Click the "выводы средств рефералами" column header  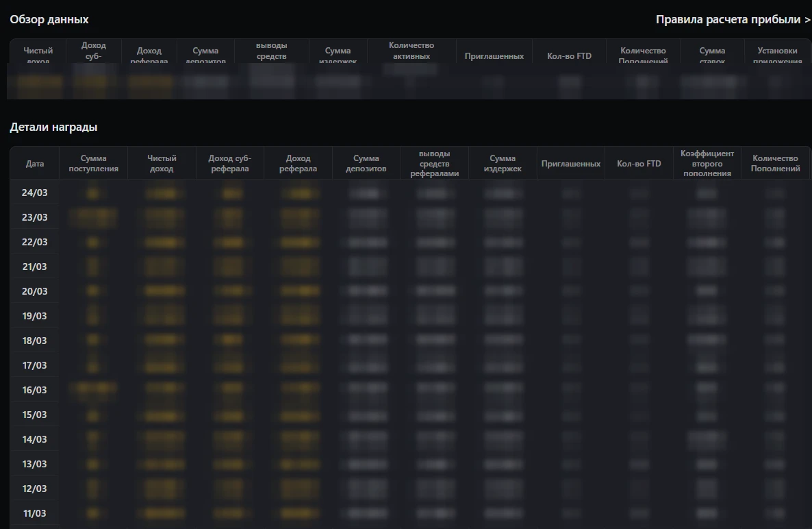(x=434, y=162)
